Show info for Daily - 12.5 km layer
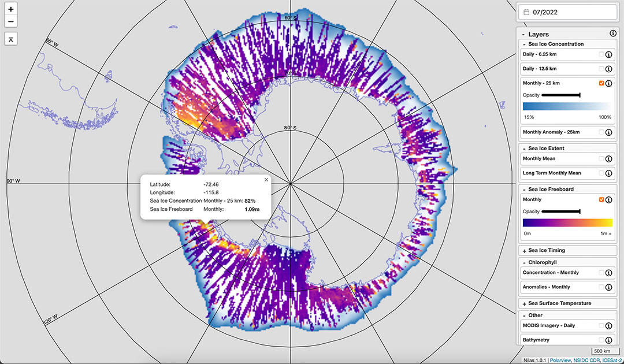624x364 pixels. pos(608,69)
